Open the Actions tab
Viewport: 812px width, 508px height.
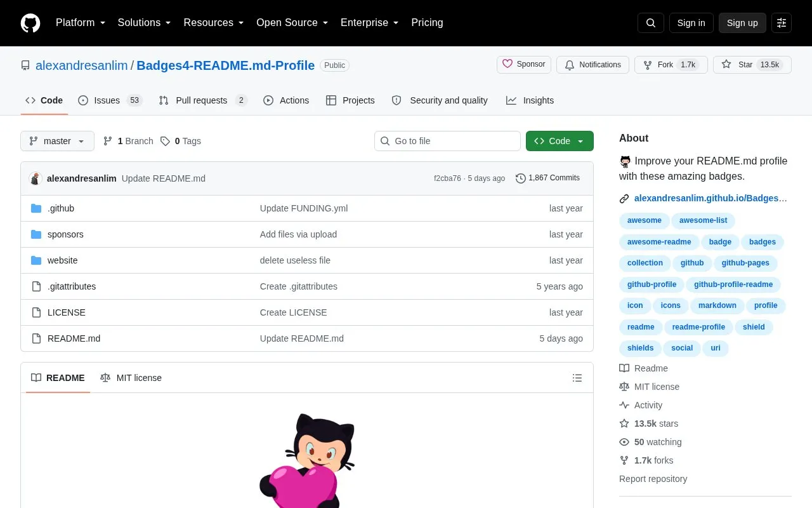(286, 100)
